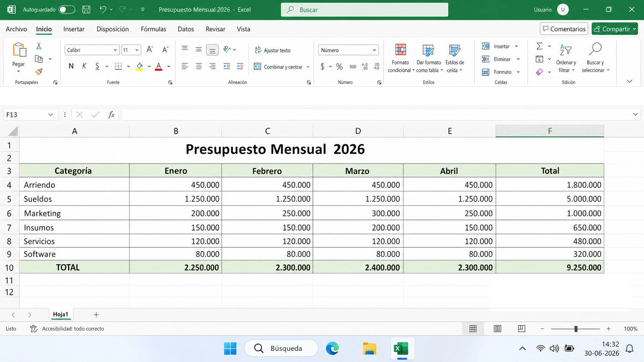Click the Save floppy disk icon
Image resolution: width=644 pixels, height=362 pixels.
[x=86, y=10]
